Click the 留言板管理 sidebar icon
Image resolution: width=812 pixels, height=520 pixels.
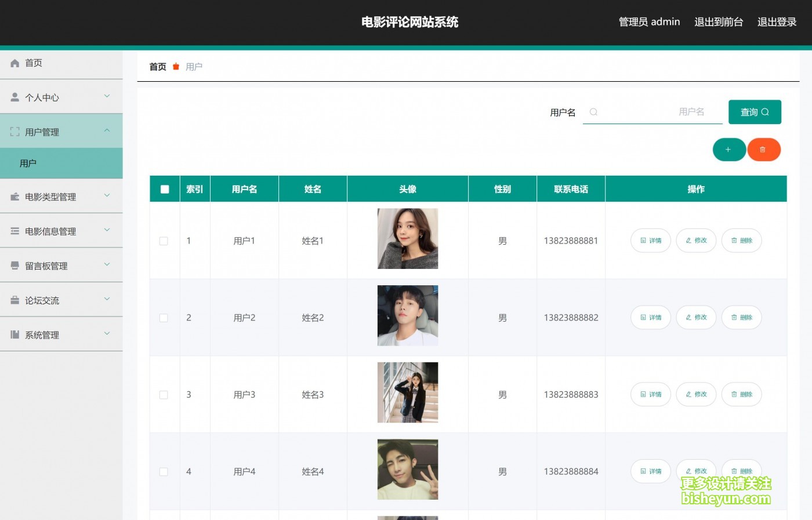point(14,266)
